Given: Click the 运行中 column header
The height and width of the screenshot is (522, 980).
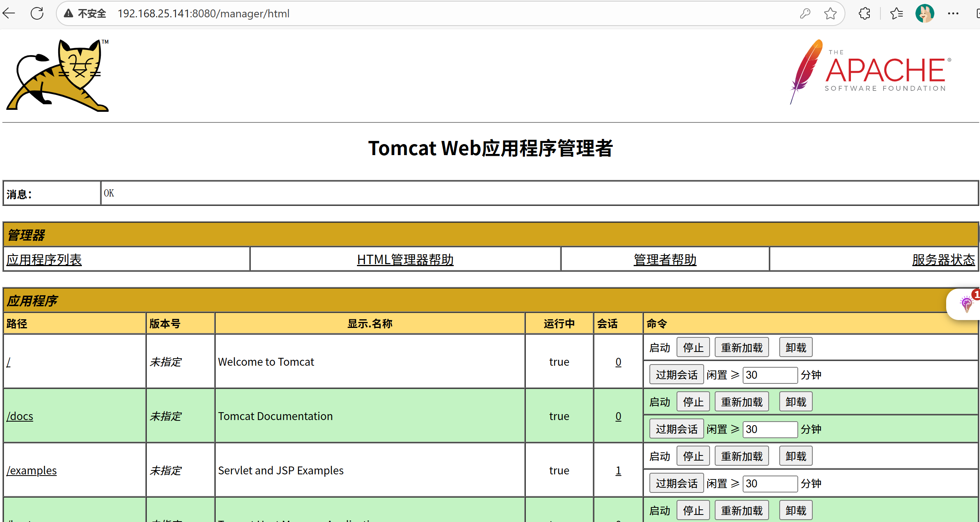Looking at the screenshot, I should coord(559,324).
